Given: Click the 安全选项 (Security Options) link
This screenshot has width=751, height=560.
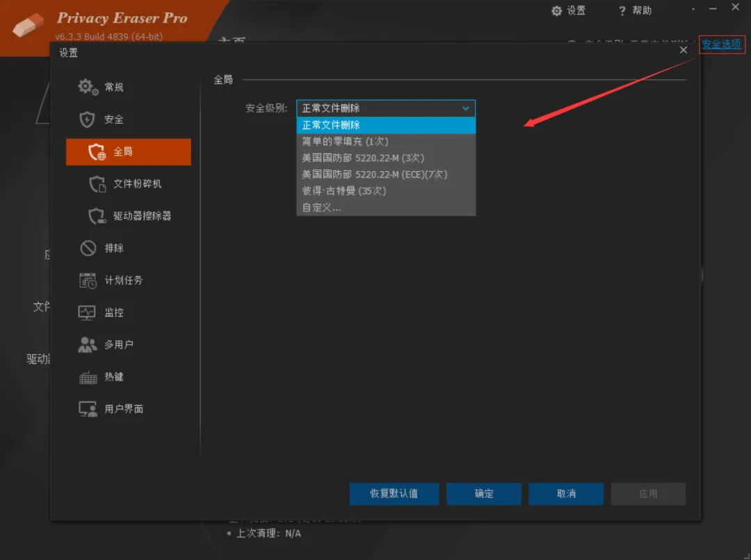Looking at the screenshot, I should click(721, 44).
